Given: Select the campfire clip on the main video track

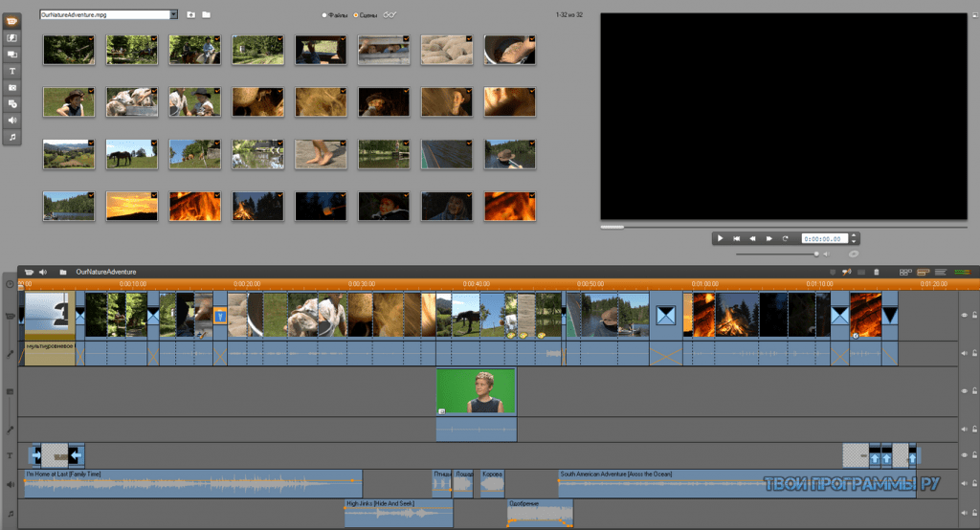Looking at the screenshot, I should 736,315.
